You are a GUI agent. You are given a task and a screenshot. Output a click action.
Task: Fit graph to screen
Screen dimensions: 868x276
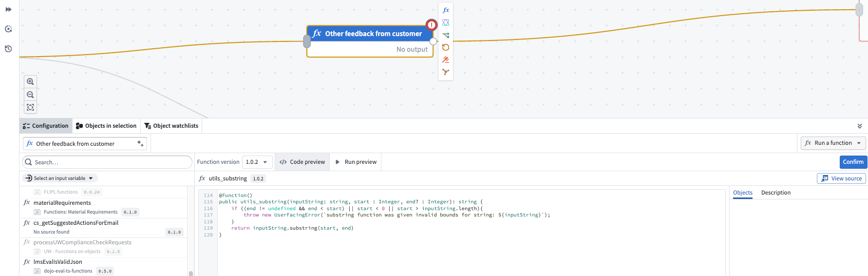[30, 107]
